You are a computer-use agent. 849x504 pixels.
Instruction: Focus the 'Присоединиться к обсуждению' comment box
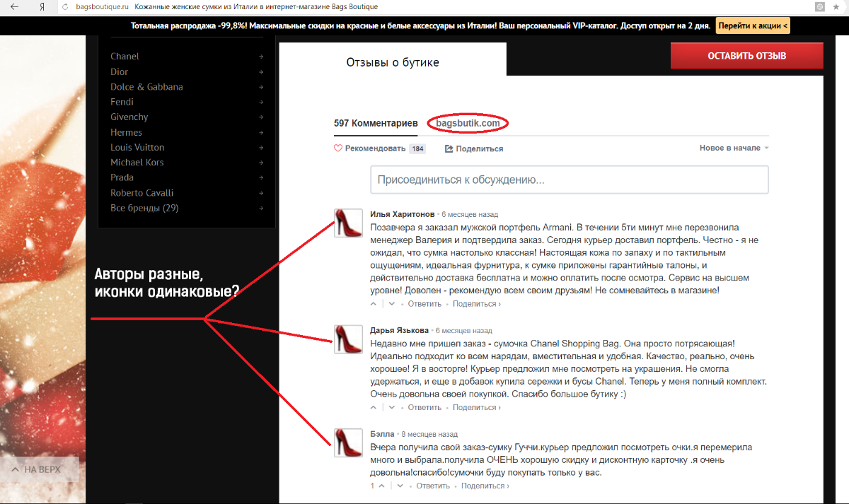pos(570,180)
